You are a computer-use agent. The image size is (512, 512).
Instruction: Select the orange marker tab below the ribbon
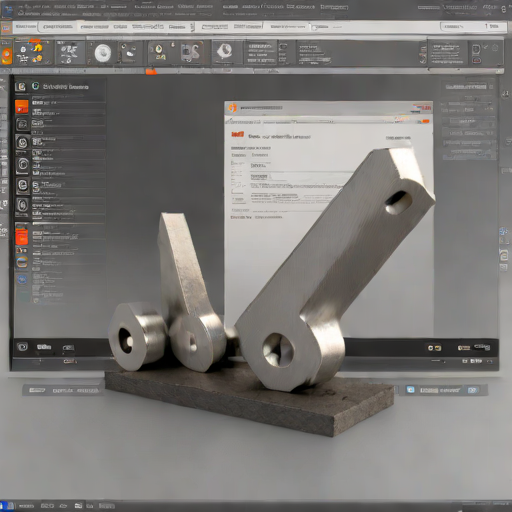tap(151, 71)
